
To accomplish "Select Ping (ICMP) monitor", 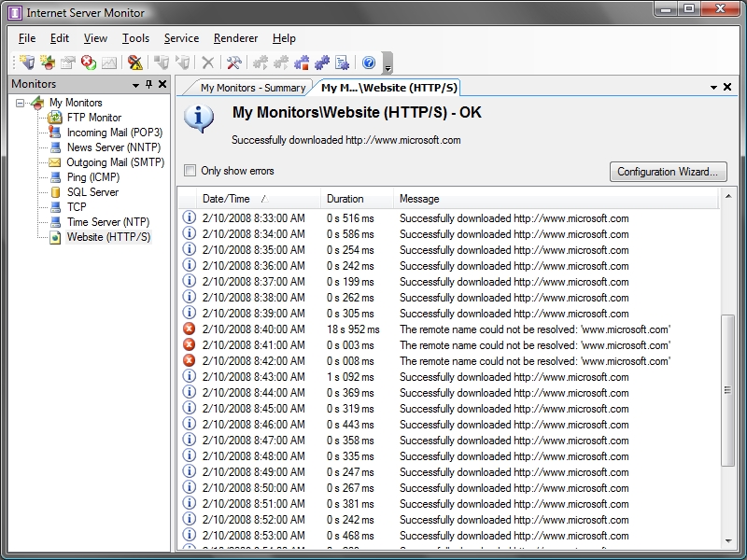I will coord(92,177).
